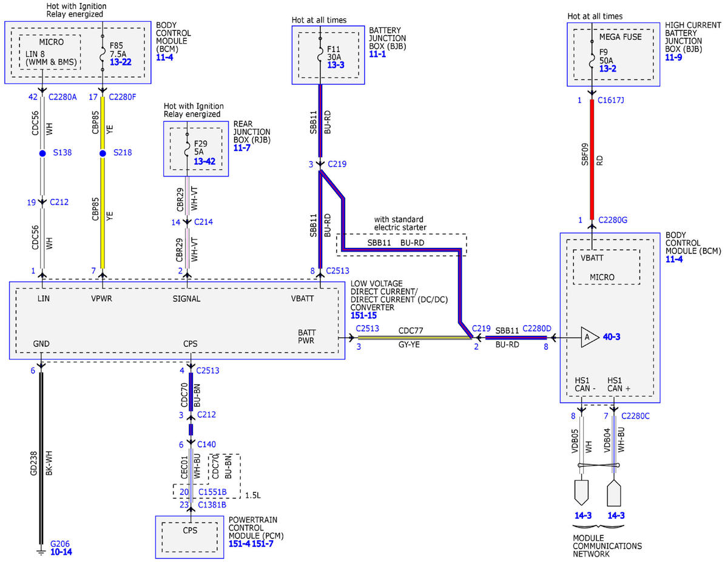
Task: Select connector label C2280G
Action: [614, 220]
